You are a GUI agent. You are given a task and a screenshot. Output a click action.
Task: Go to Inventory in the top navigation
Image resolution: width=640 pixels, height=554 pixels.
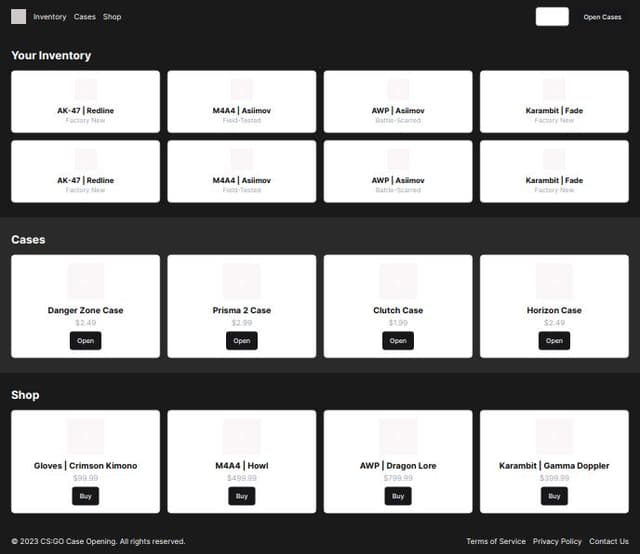point(50,17)
